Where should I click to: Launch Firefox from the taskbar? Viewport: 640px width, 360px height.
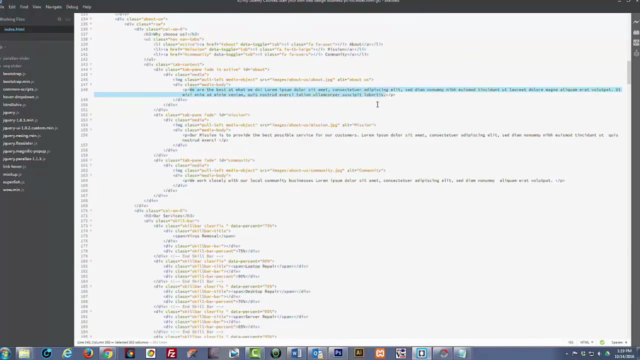[x=88, y=353]
